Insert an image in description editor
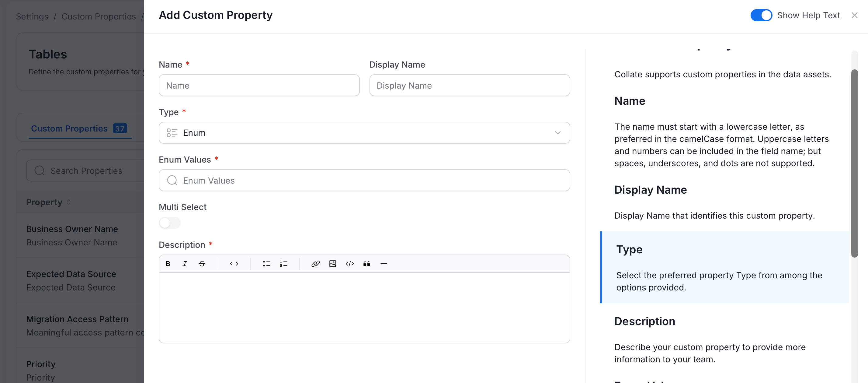Image resolution: width=868 pixels, height=383 pixels. [x=333, y=264]
